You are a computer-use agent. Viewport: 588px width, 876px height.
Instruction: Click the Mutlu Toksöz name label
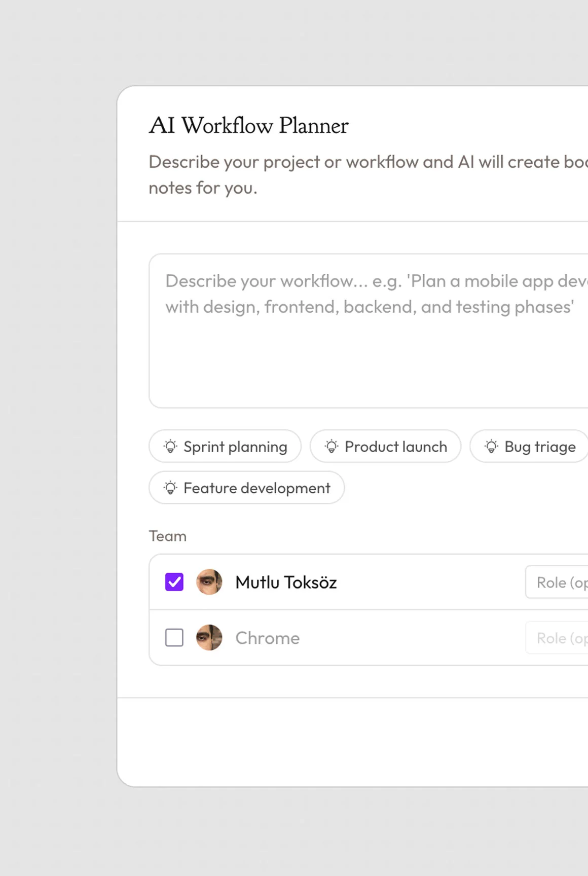(x=286, y=582)
